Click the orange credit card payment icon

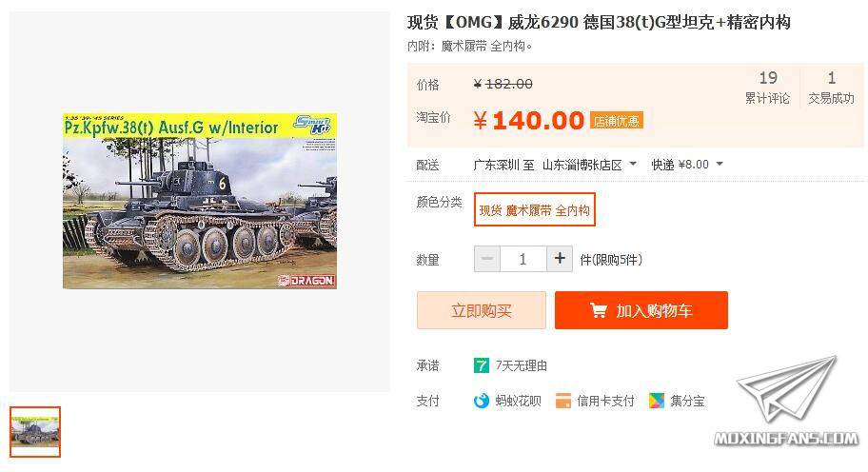tap(563, 401)
